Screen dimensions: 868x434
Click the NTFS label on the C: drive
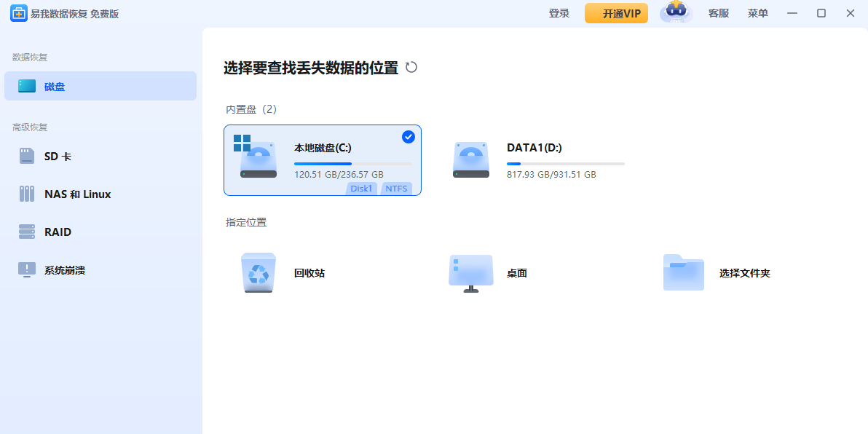[x=396, y=188]
